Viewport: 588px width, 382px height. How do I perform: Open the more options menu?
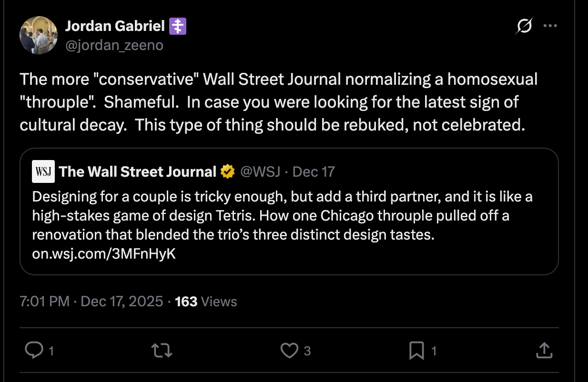click(x=550, y=26)
